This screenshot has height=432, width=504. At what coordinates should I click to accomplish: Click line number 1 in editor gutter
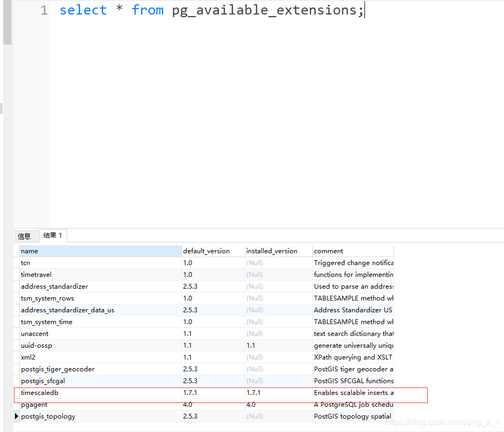tap(44, 10)
